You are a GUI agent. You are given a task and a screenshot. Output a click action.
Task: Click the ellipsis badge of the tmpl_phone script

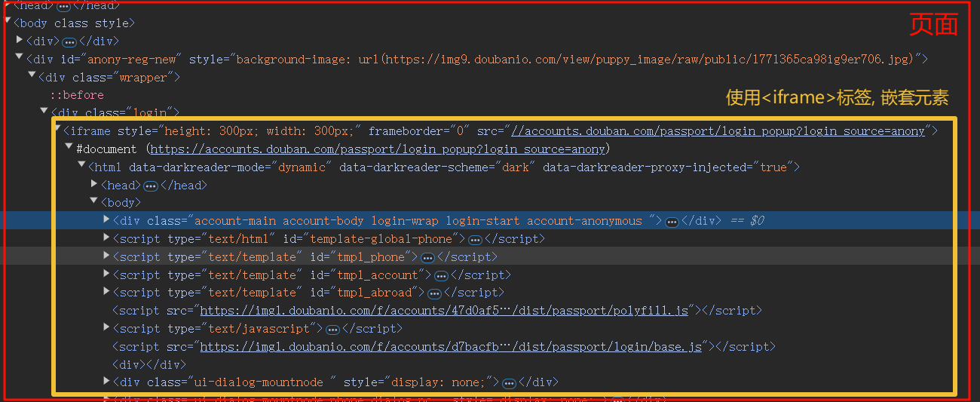427,258
